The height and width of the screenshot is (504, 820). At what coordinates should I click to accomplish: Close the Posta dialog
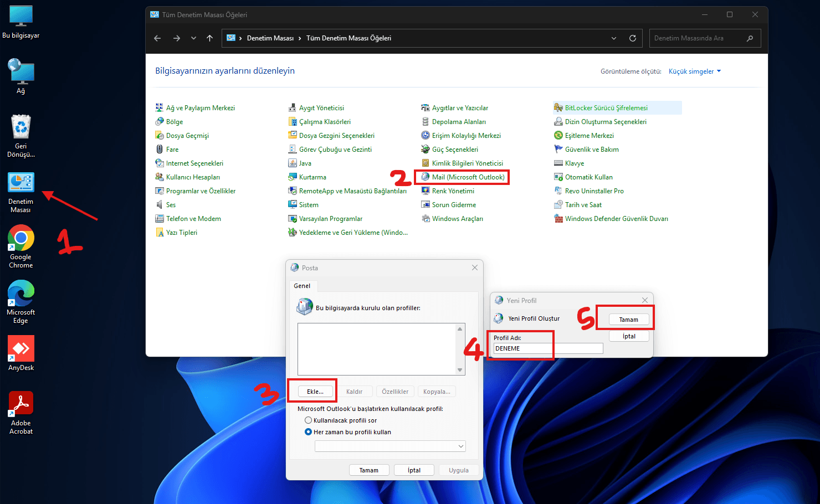point(475,268)
